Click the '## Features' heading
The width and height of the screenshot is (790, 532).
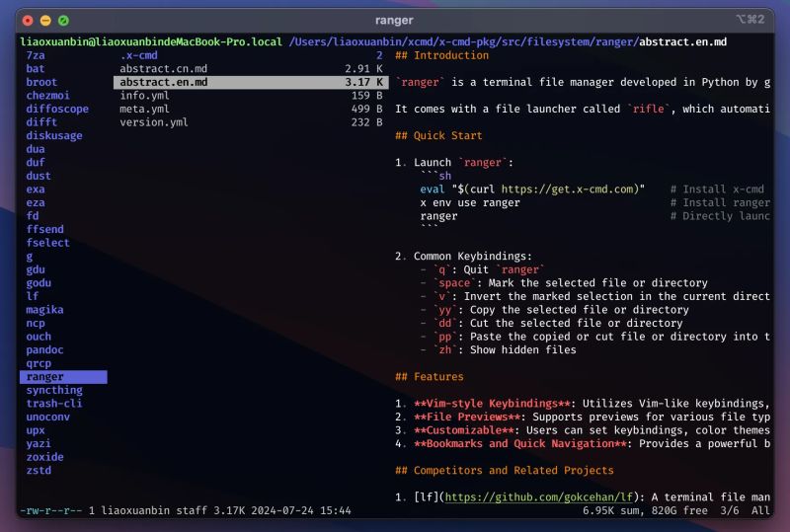pyautogui.click(x=430, y=377)
